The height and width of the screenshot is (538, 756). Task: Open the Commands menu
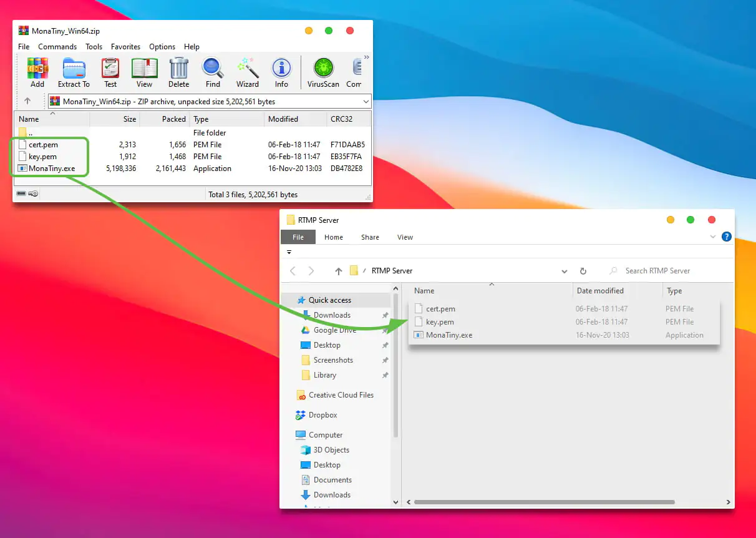pos(57,47)
